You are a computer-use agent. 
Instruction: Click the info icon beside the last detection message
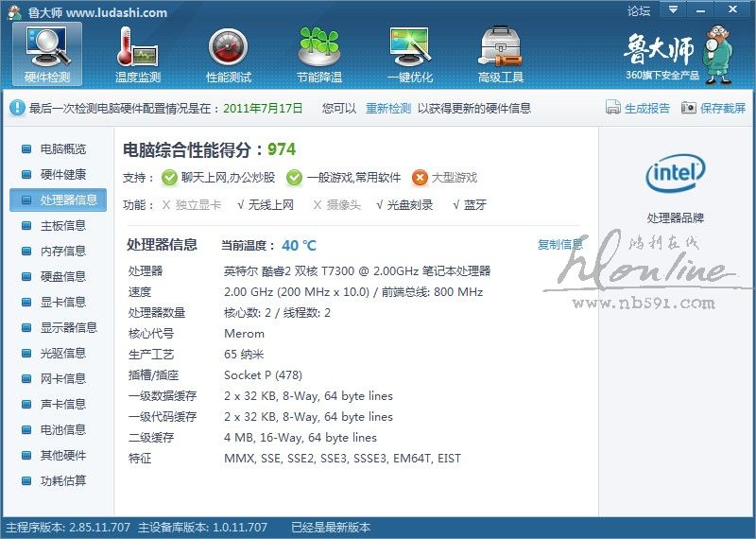[x=17, y=108]
